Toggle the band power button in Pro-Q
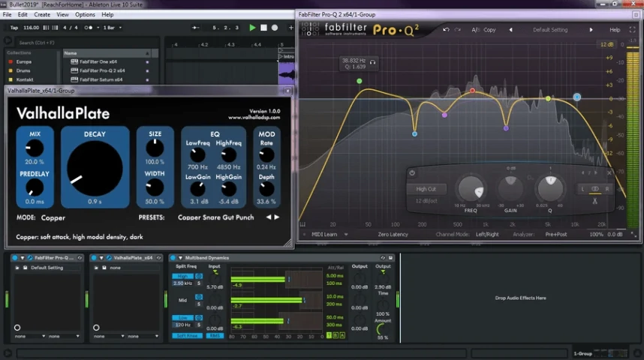 (x=412, y=172)
